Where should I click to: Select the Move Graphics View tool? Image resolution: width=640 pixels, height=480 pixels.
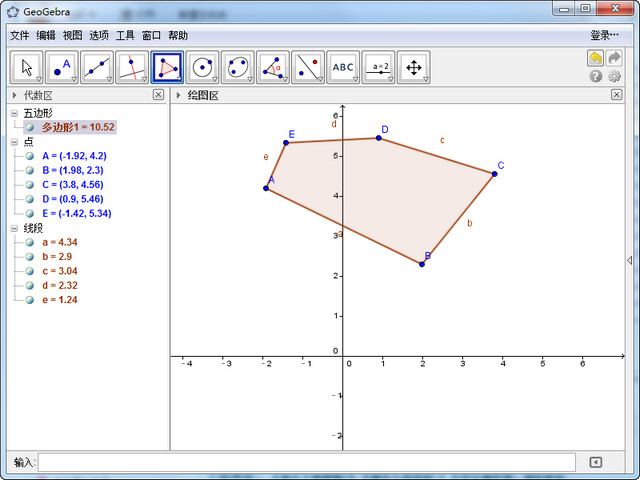(412, 68)
